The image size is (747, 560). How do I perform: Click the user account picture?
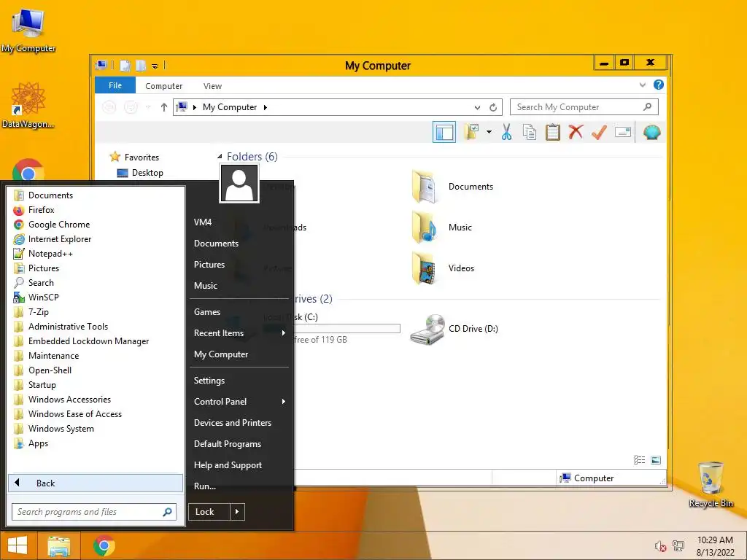pos(239,183)
